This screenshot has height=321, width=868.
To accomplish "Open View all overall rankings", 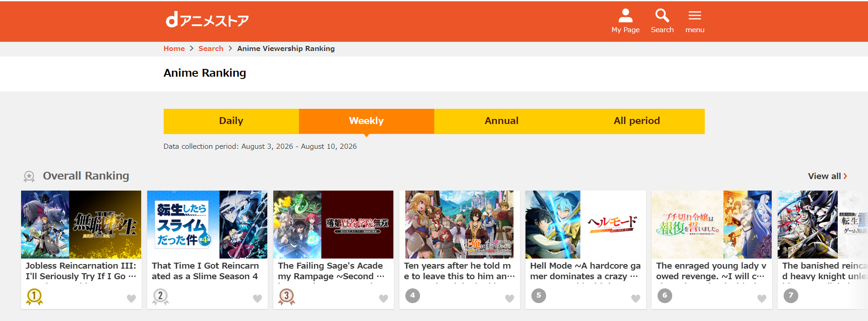I will (828, 176).
